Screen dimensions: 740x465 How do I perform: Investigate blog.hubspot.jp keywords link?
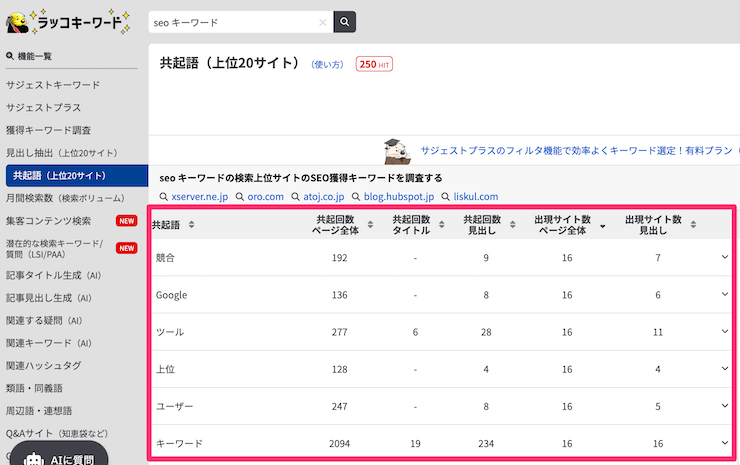[x=399, y=196]
